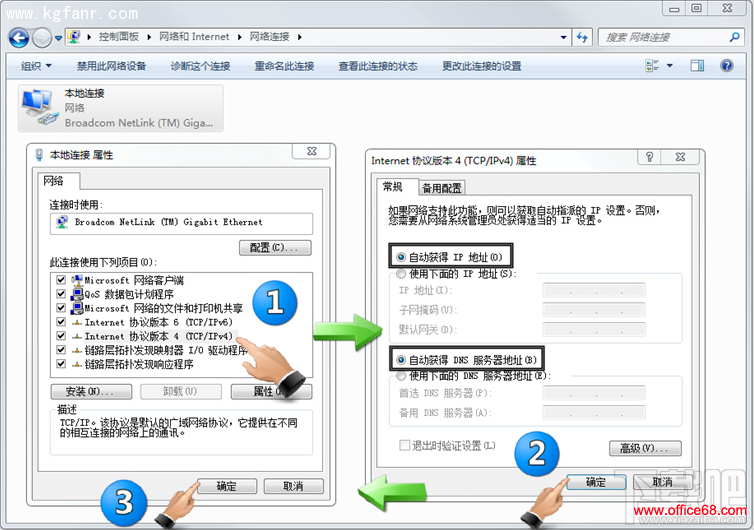The height and width of the screenshot is (530, 754).
Task: Click 确定 in 本地连接 属性 dialog
Action: pos(226,486)
